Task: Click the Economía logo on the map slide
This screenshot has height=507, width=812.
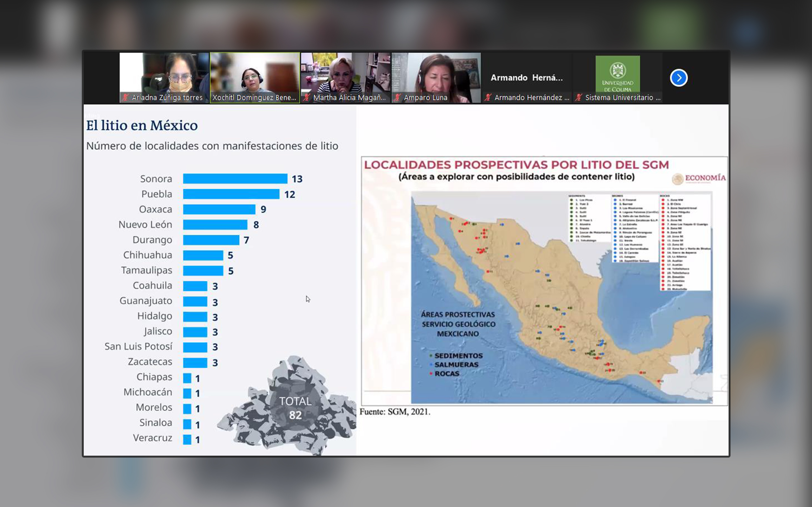Action: (x=698, y=178)
